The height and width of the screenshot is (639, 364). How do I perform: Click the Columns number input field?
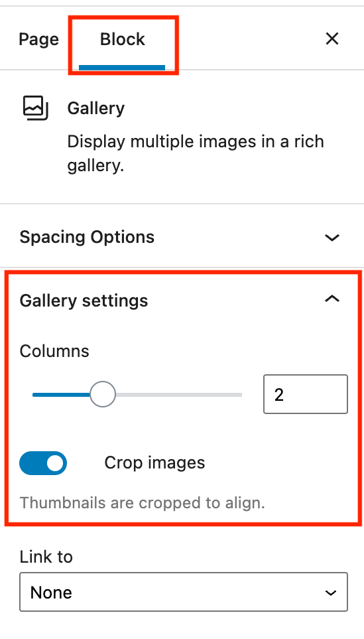[x=306, y=394]
